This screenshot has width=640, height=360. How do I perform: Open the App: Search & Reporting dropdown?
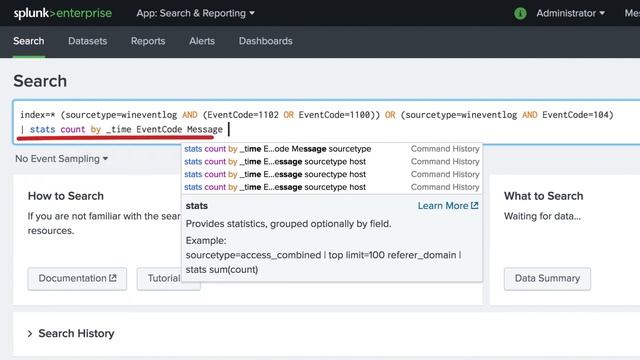pyautogui.click(x=196, y=13)
